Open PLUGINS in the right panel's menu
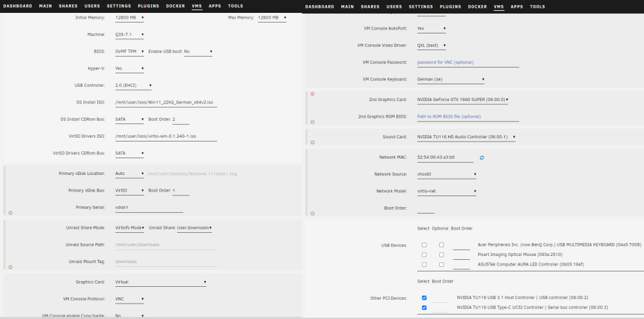 point(451,6)
